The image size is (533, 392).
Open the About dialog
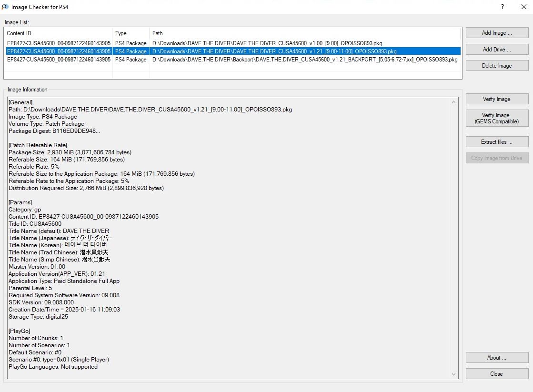497,358
